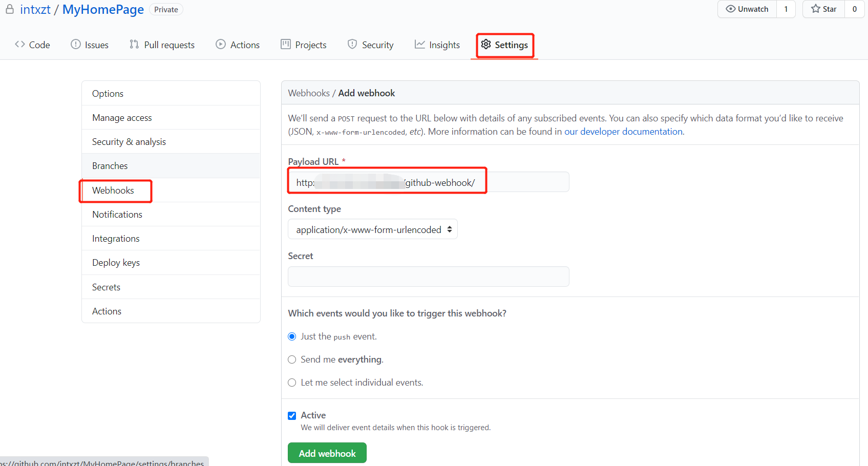Click the Issues circle icon

click(76, 45)
